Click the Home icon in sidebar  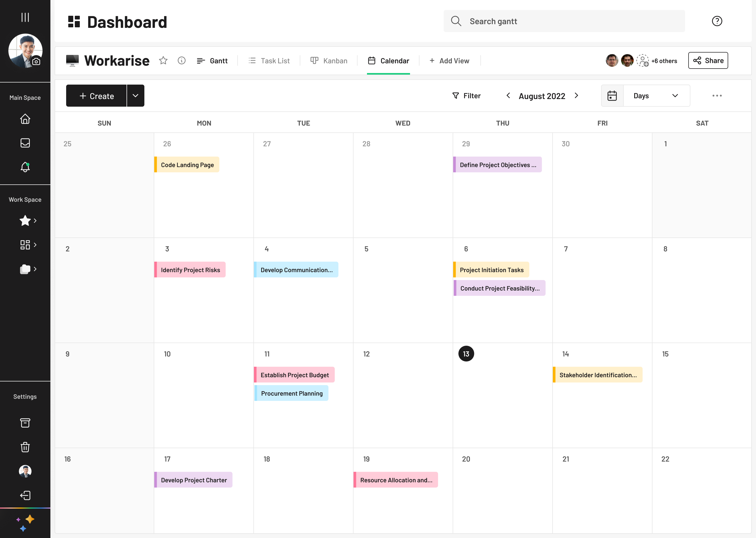[25, 119]
